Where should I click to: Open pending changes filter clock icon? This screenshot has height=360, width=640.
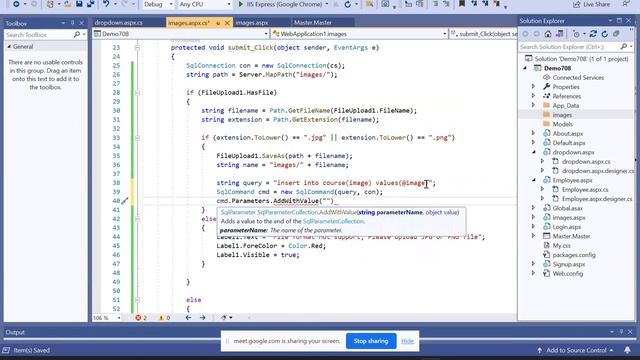coord(576,34)
